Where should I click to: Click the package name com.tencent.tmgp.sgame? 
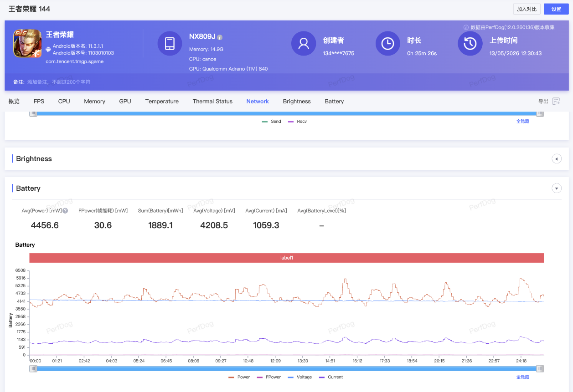[75, 61]
